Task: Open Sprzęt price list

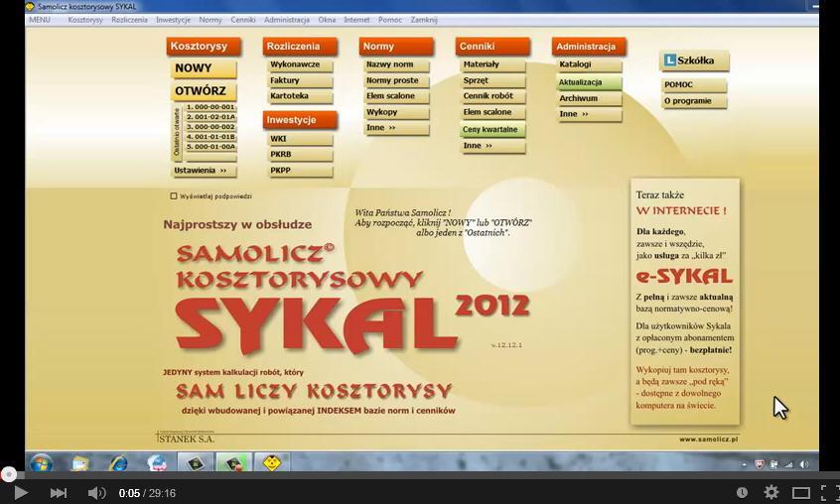Action: pos(492,80)
